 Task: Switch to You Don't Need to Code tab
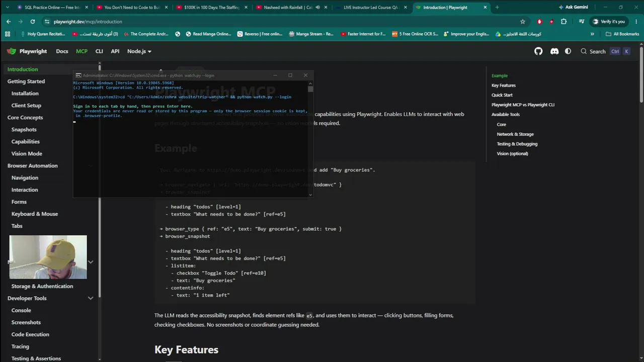point(132,8)
